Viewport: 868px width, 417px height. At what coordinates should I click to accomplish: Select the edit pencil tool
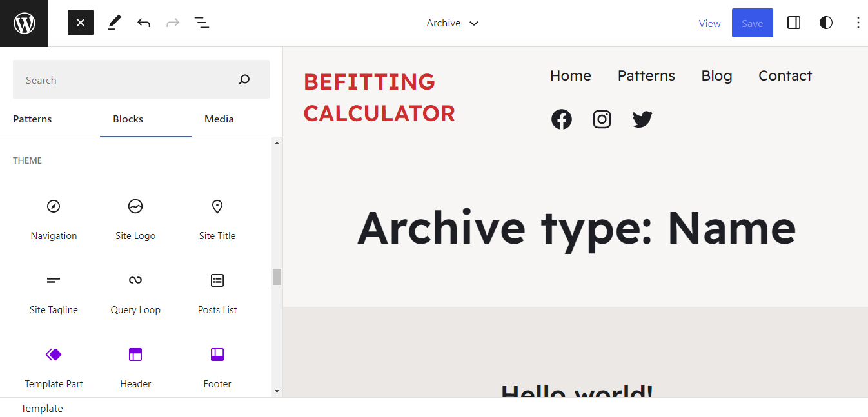point(114,23)
